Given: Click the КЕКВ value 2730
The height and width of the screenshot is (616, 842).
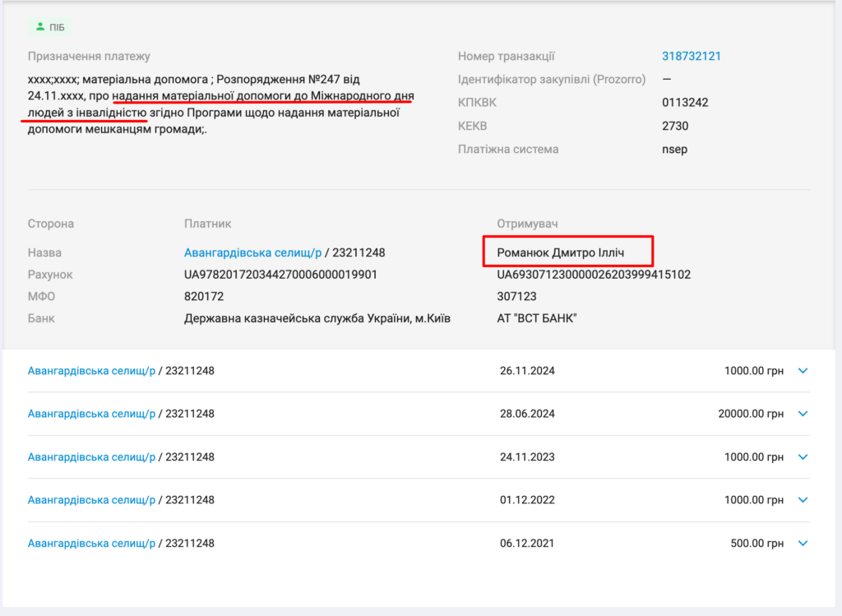Looking at the screenshot, I should click(x=674, y=126).
